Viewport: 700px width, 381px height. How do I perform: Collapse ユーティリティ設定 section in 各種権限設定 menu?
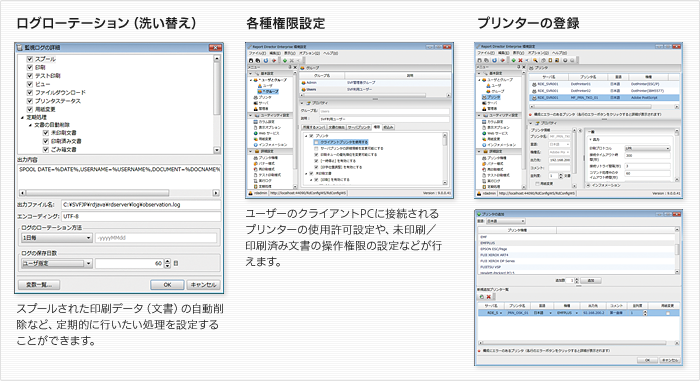tap(251, 115)
